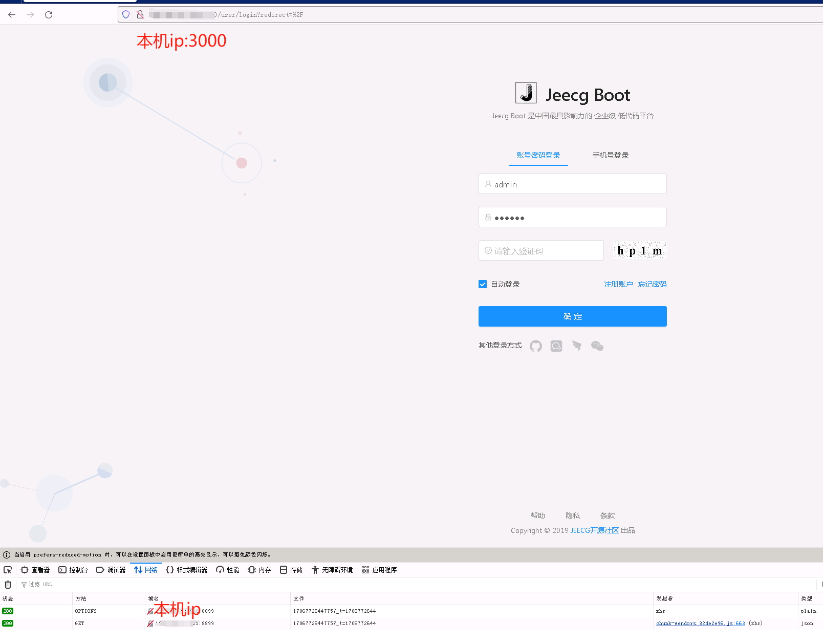
Task: Open the 性能 performance tab
Action: click(228, 570)
